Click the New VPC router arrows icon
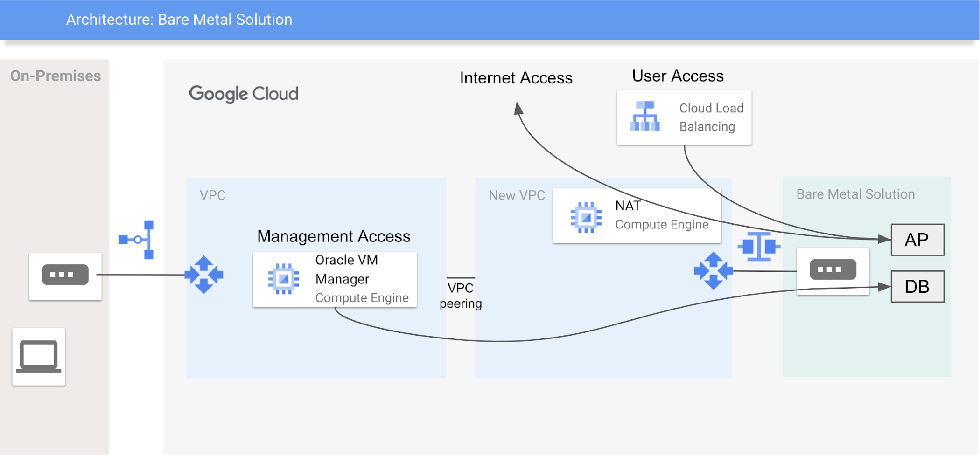Screen dimensions: 980x455 click(714, 270)
